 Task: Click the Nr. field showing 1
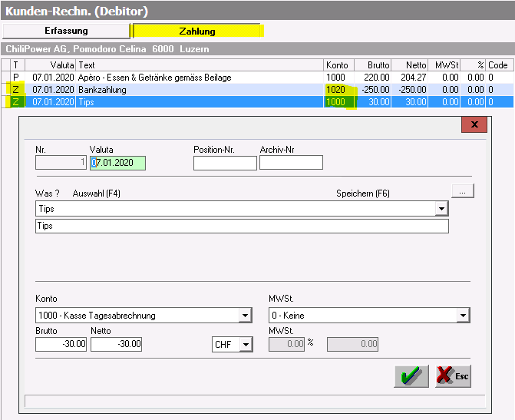[x=61, y=162]
